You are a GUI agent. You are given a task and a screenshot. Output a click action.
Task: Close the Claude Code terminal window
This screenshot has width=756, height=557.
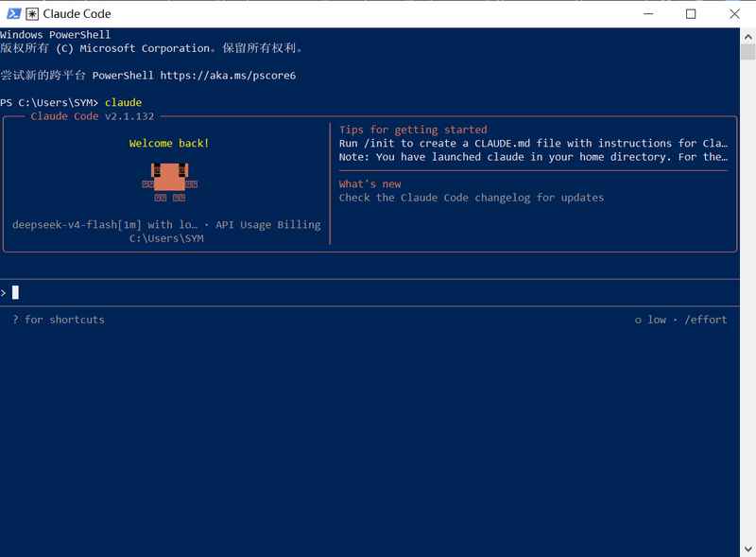(734, 13)
